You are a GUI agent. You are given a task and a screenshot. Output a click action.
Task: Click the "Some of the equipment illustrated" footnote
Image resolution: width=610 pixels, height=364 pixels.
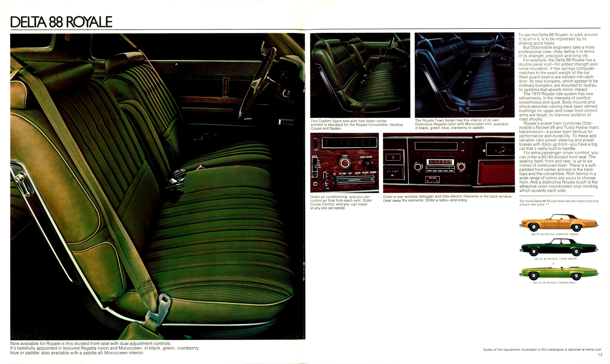[542, 350]
